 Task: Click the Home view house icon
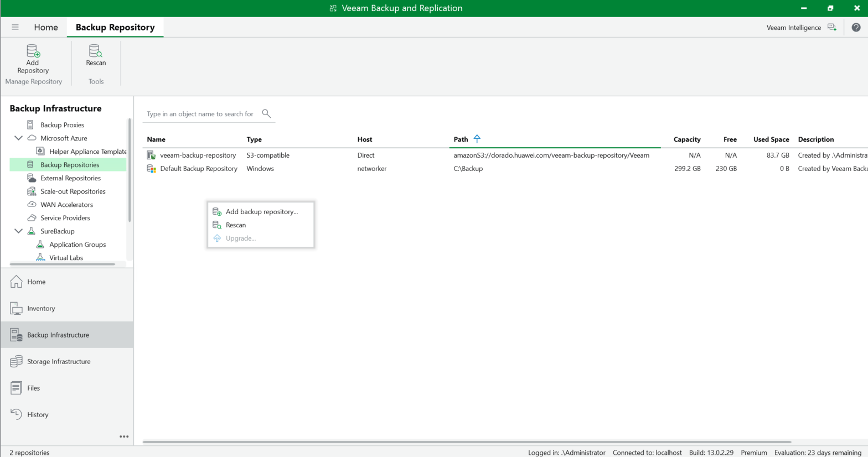[17, 282]
